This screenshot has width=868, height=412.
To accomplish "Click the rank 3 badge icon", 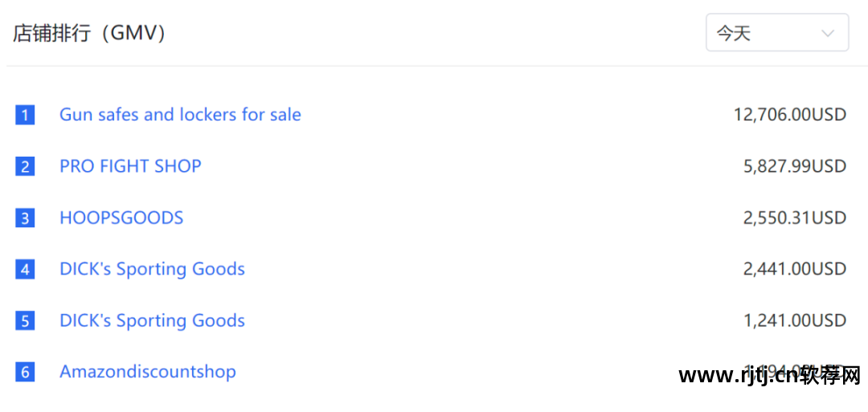I will (25, 218).
